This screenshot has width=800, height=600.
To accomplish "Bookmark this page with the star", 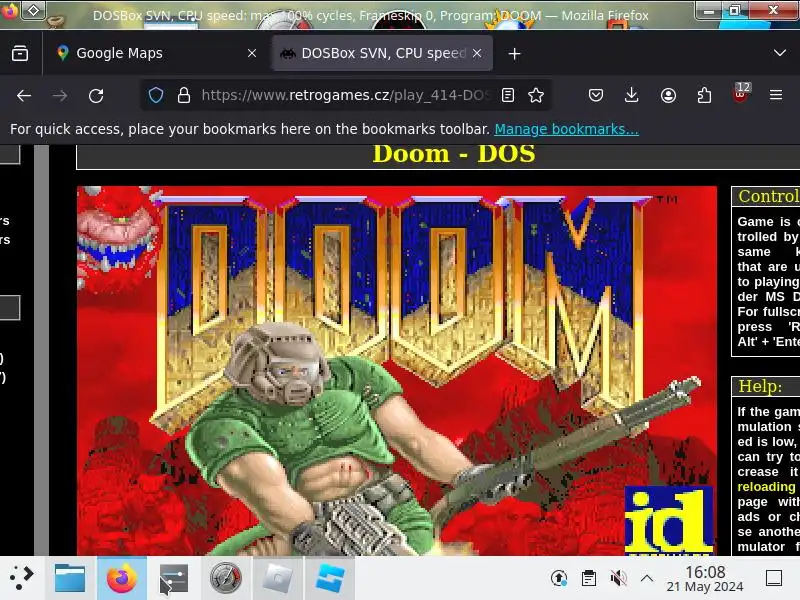I will tap(536, 95).
